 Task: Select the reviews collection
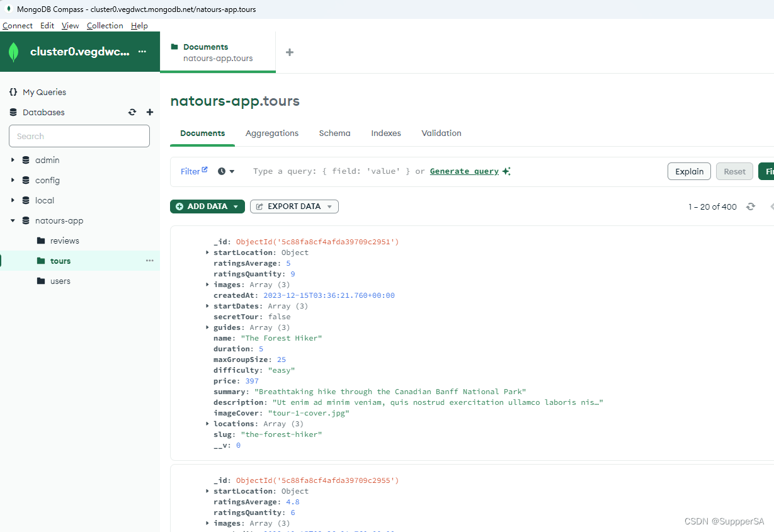(x=65, y=241)
